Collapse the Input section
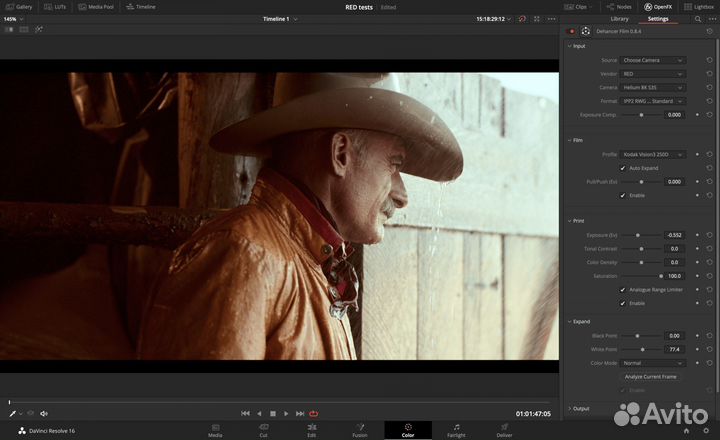Viewport: 720px width, 440px height. pyautogui.click(x=570, y=46)
